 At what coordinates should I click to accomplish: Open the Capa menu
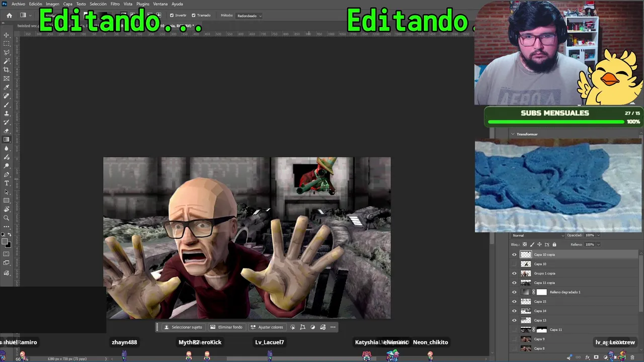click(x=67, y=4)
